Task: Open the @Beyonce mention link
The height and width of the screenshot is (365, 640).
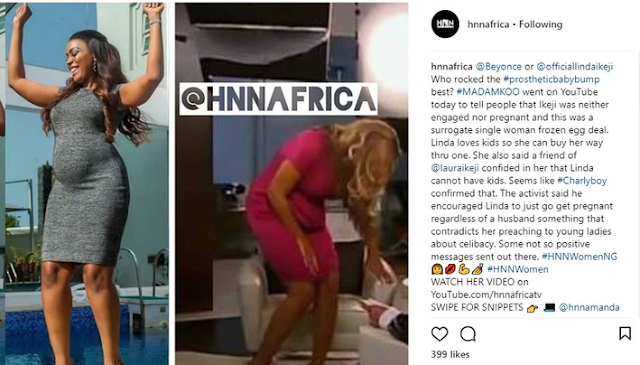Action: 498,67
